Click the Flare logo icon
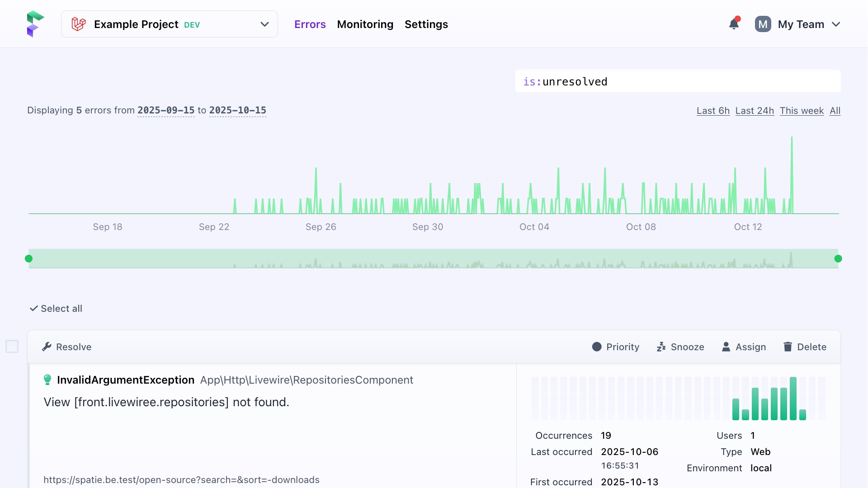Image resolution: width=868 pixels, height=488 pixels. 35,24
